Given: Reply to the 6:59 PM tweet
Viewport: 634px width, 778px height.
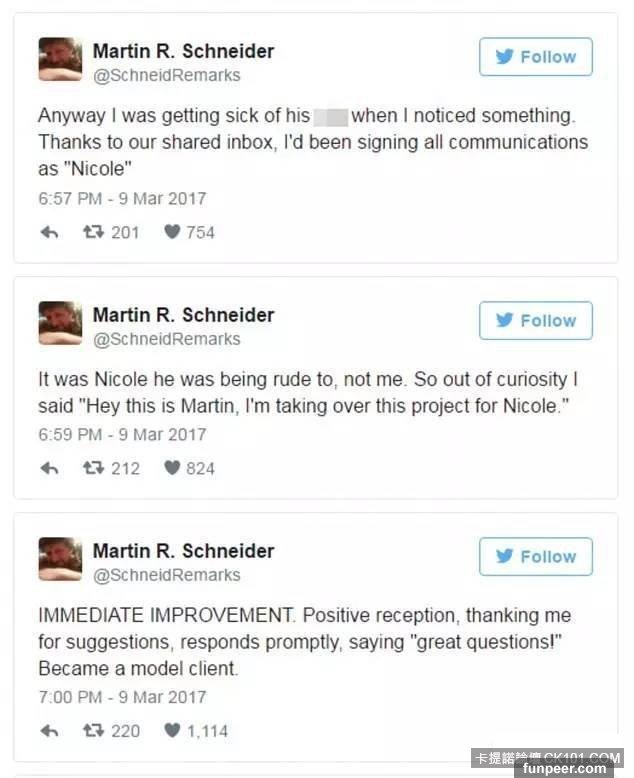Looking at the screenshot, I should click(x=49, y=468).
